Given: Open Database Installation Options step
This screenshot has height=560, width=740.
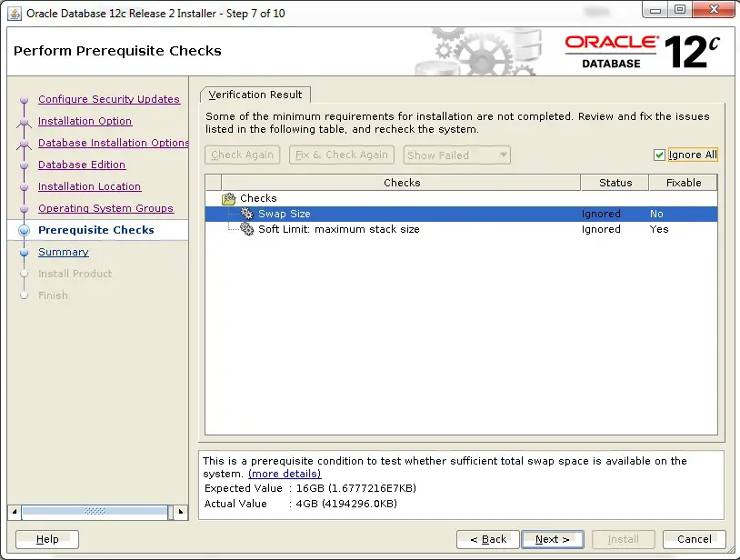Looking at the screenshot, I should pyautogui.click(x=114, y=143).
